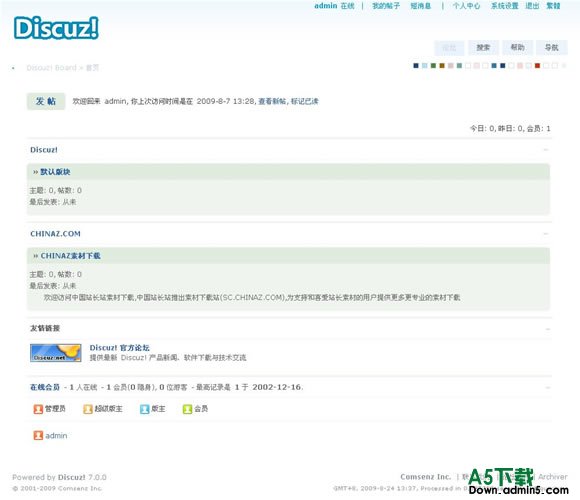Open 短消息 messages link
This screenshot has height=500, width=580.
click(x=421, y=6)
